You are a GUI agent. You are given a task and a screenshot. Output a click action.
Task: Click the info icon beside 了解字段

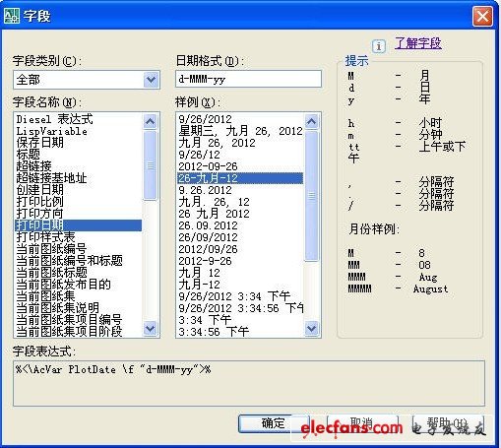coord(379,46)
